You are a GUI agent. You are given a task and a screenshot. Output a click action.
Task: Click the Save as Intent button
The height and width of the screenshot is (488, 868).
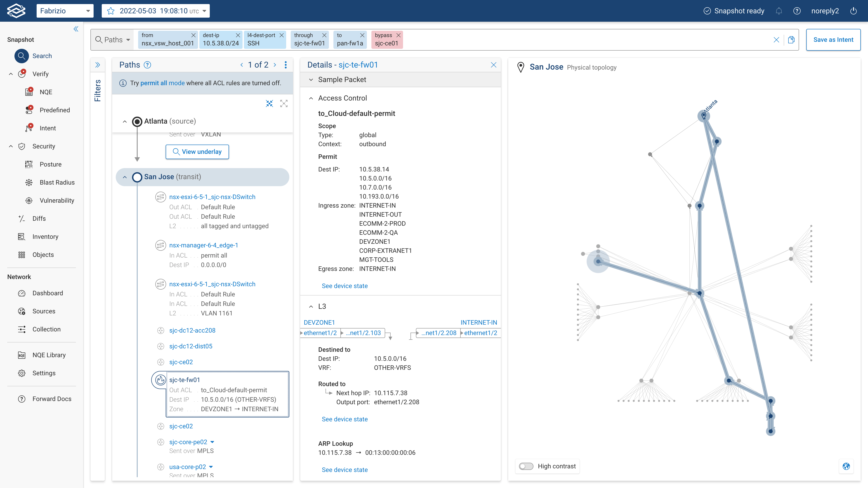pyautogui.click(x=833, y=40)
